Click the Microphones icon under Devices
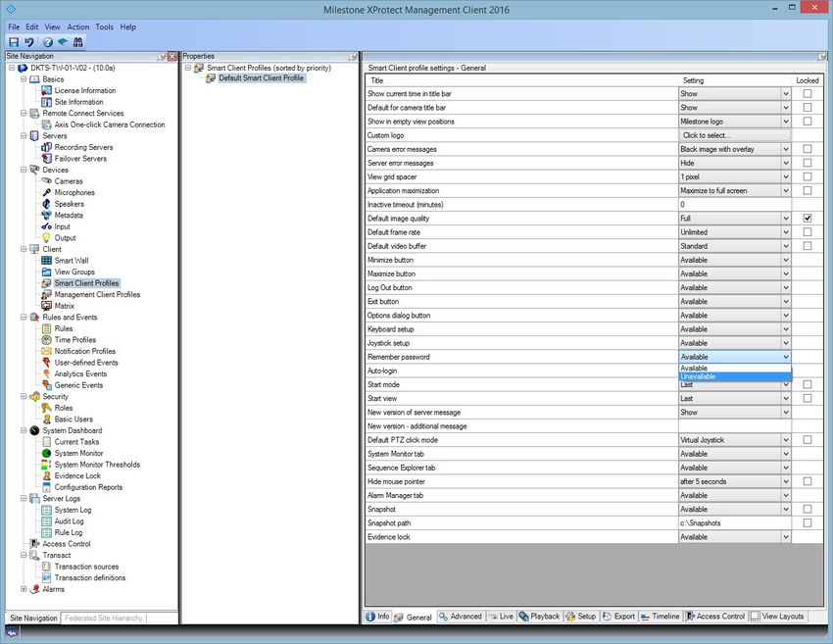Image resolution: width=833 pixels, height=644 pixels. click(47, 192)
